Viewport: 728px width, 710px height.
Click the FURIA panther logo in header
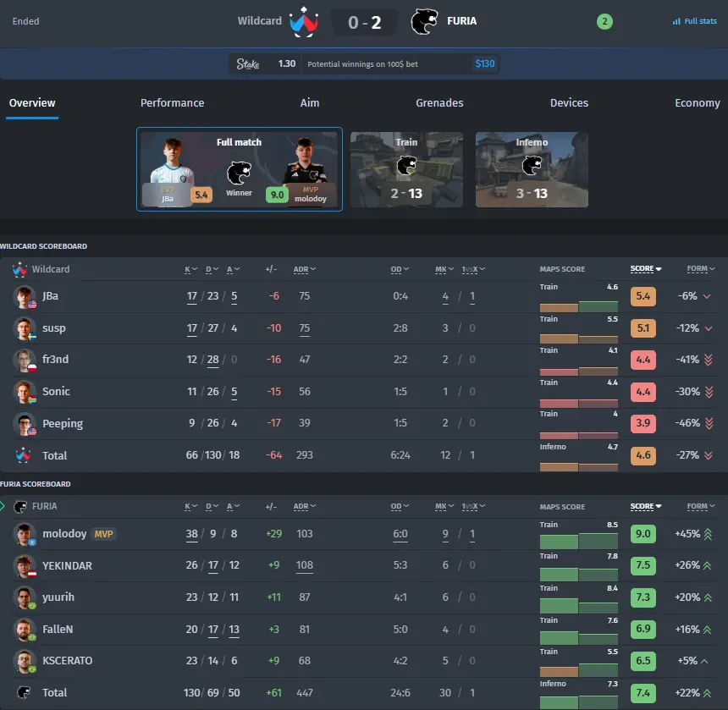click(x=424, y=21)
